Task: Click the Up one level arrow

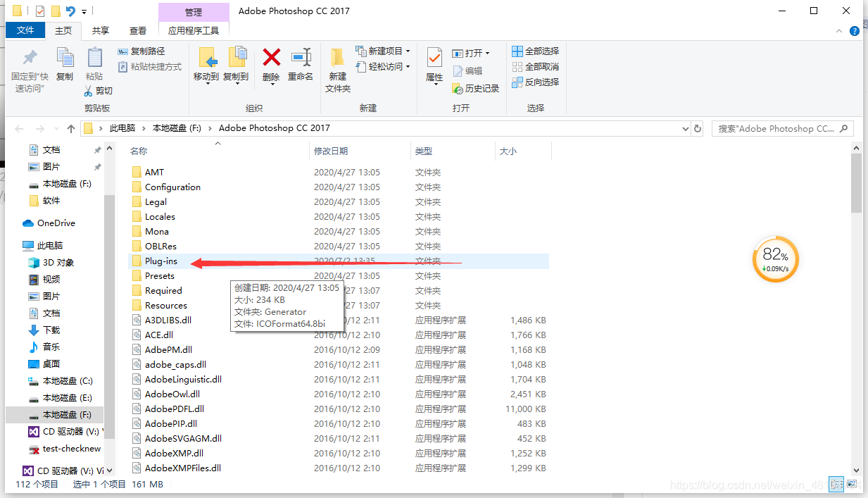Action: [71, 129]
